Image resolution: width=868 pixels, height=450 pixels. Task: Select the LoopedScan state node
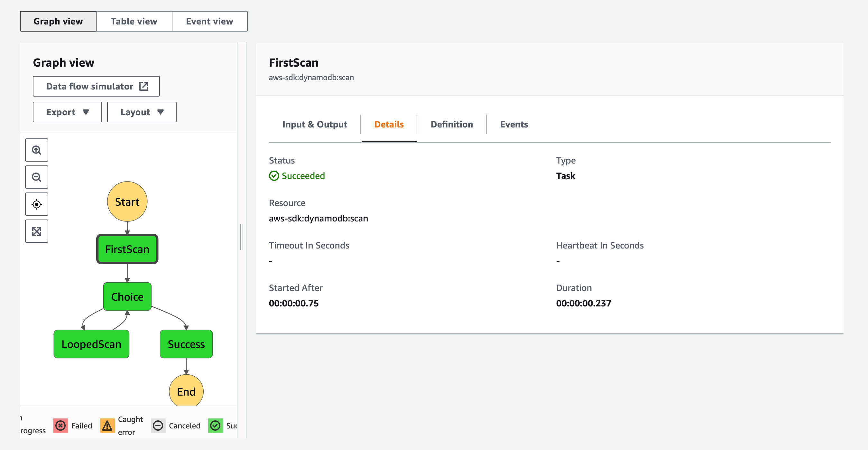coord(91,344)
